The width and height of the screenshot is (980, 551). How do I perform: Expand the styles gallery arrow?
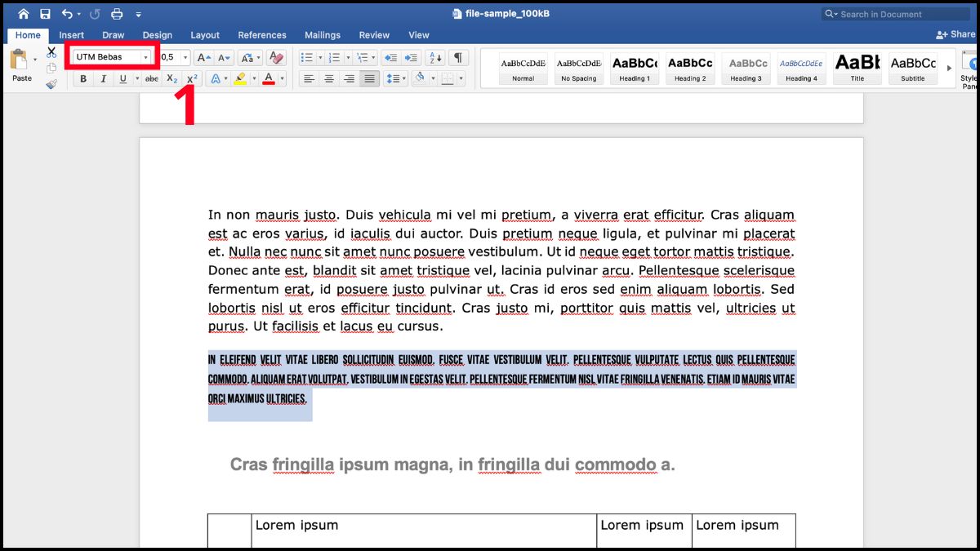click(x=949, y=69)
